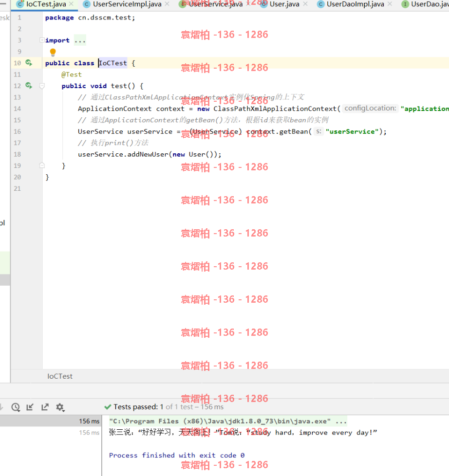Screen dimensions: 449x476
Task: Click the run-test gutter icon beside test() method
Action: tap(29, 86)
